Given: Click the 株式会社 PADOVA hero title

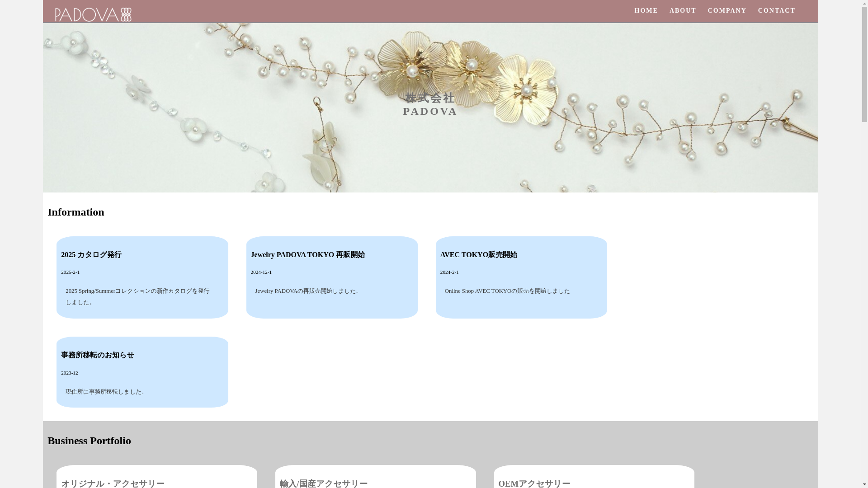Looking at the screenshot, I should point(430,104).
